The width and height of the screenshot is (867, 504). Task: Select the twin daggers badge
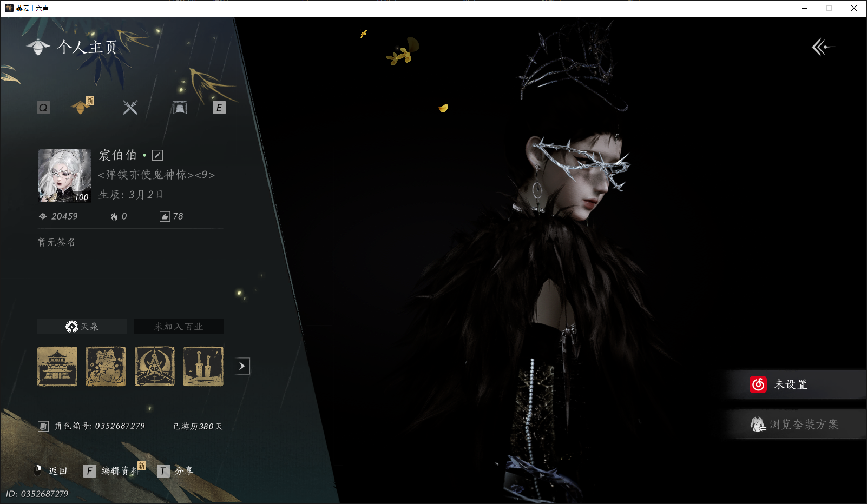coord(203,366)
